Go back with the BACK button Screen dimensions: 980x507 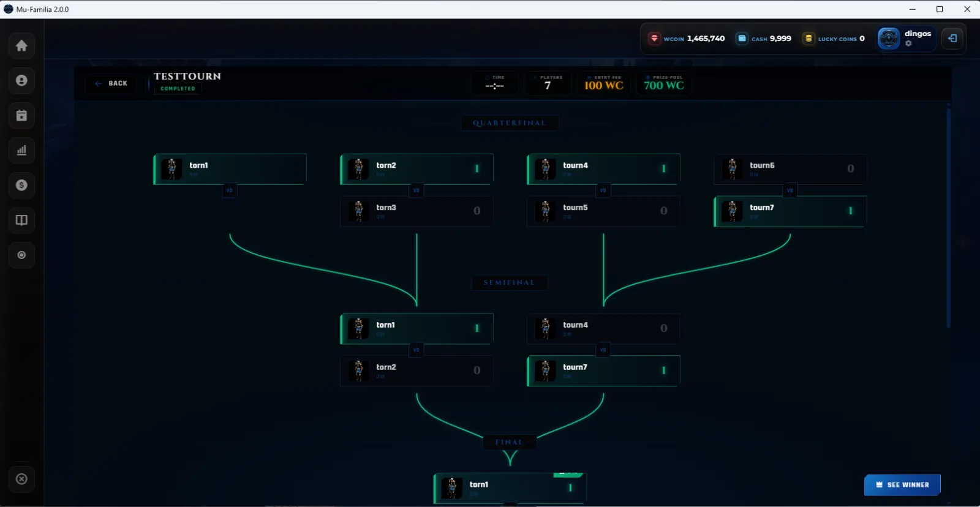[111, 83]
